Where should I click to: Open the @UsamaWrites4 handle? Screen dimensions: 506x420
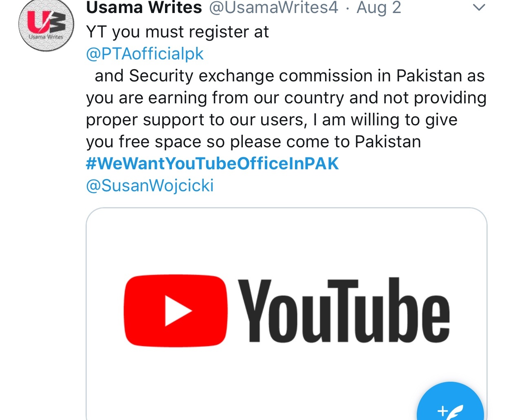pos(273,7)
